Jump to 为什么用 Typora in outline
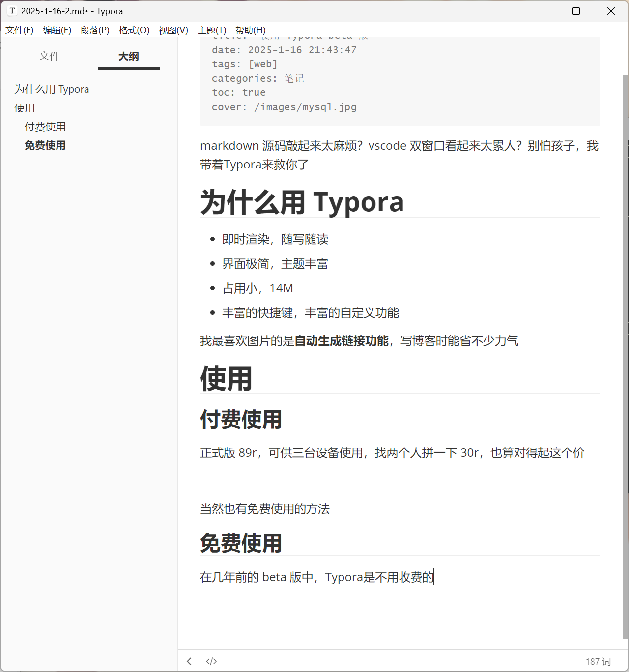Viewport: 629px width, 672px height. [x=52, y=89]
